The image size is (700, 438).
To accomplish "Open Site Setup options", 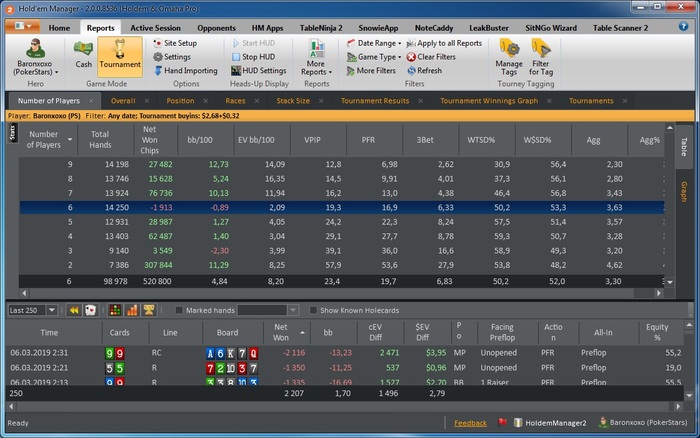I will (x=175, y=43).
